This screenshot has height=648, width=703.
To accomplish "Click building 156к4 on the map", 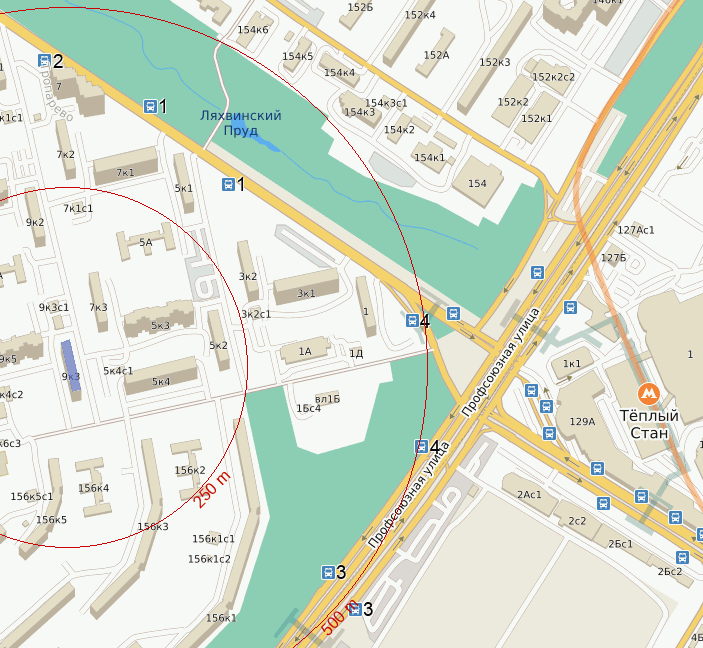I will pos(93,487).
